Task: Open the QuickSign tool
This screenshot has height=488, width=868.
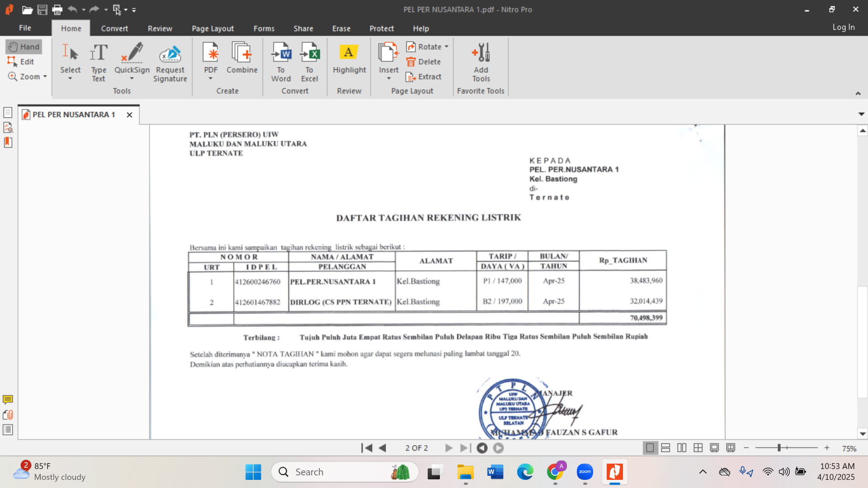Action: [132, 53]
